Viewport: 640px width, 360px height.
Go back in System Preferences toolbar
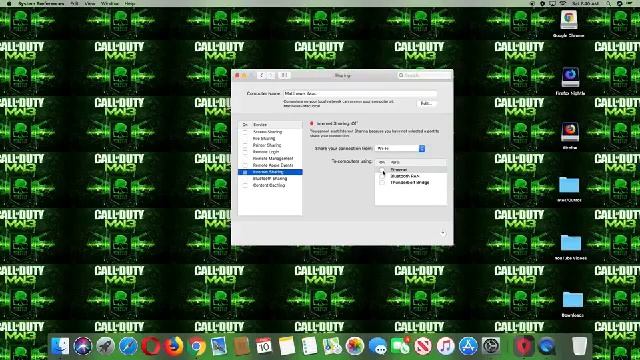(x=262, y=75)
